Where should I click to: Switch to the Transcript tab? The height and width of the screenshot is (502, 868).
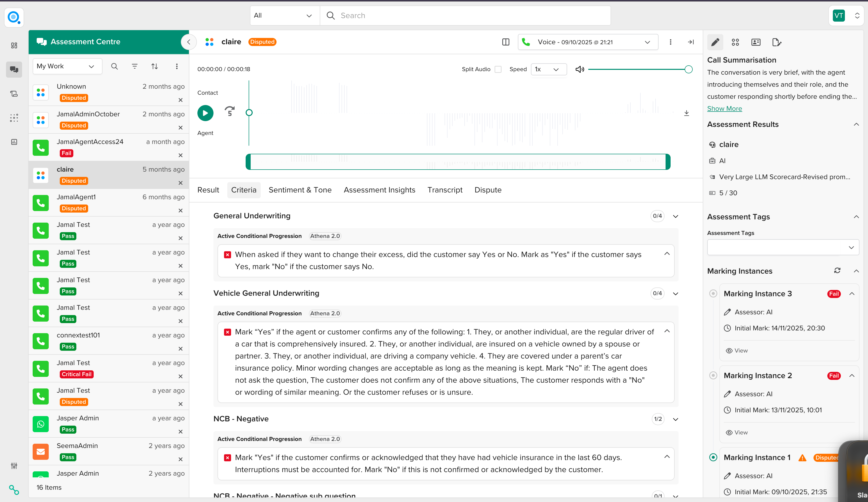click(x=445, y=190)
